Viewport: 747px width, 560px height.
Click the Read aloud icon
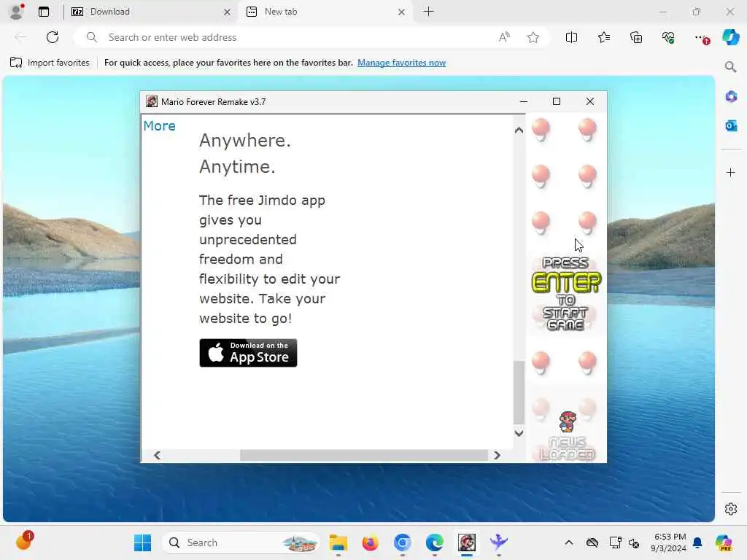click(x=505, y=37)
